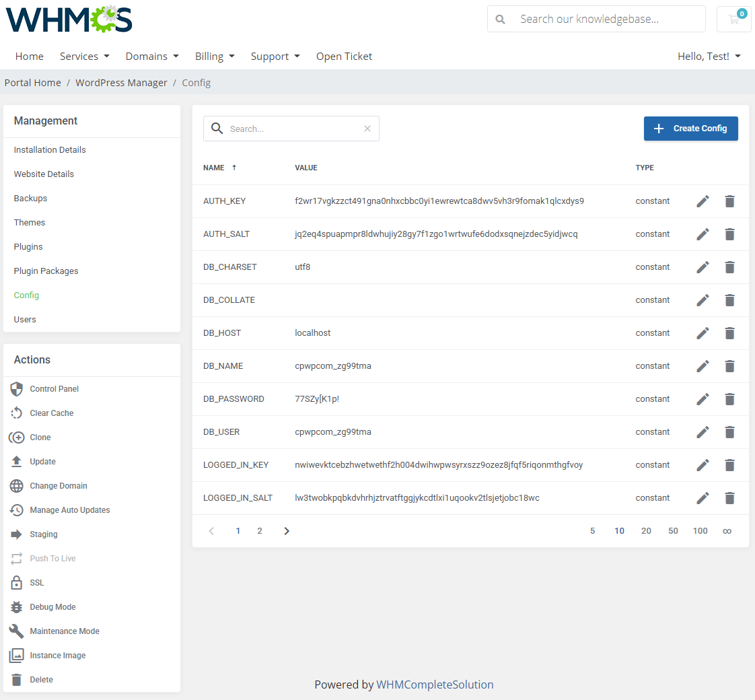Click the Create Config button
Image resolution: width=755 pixels, height=700 pixels.
point(690,128)
